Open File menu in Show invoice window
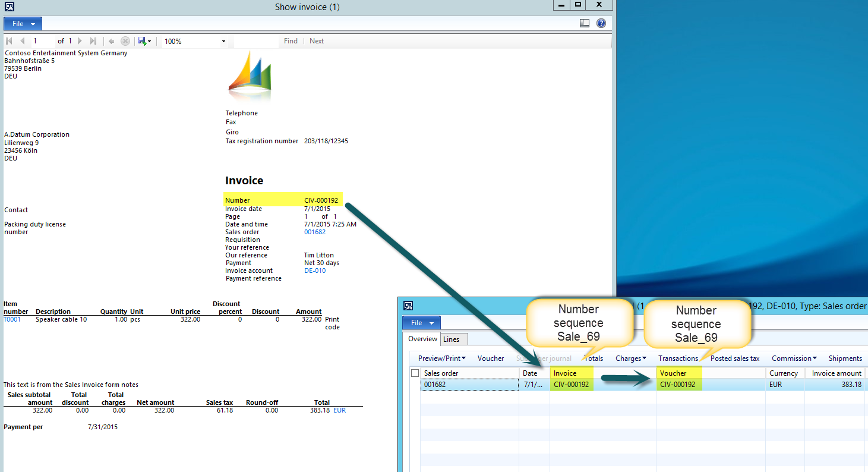This screenshot has height=472, width=868. tap(23, 24)
